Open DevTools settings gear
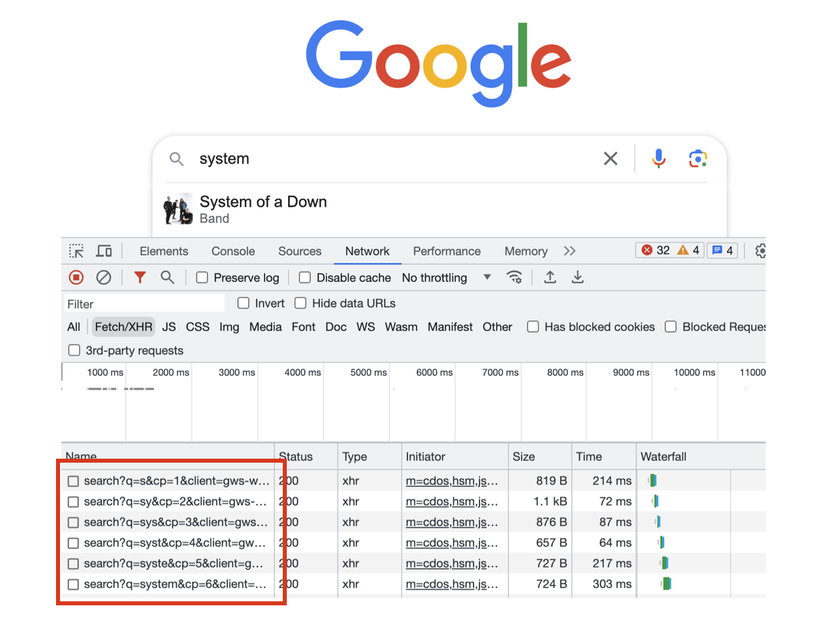The image size is (815, 644). coord(760,251)
